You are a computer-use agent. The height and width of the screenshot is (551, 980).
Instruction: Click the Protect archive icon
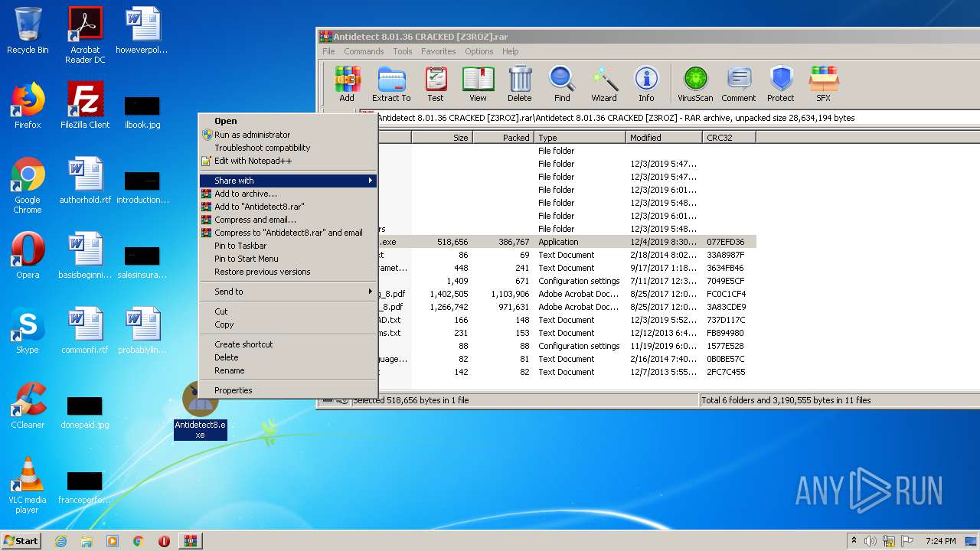click(781, 84)
